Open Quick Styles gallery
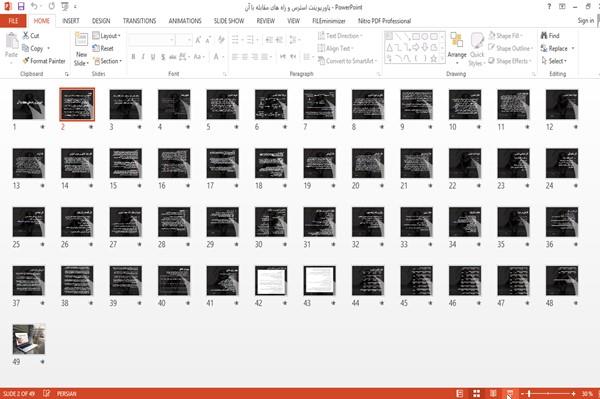This screenshot has width=600, height=399. [476, 50]
